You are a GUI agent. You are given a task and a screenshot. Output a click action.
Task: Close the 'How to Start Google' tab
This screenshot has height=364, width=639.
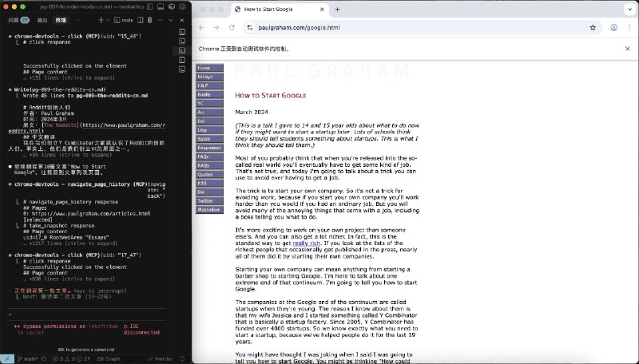click(x=322, y=10)
